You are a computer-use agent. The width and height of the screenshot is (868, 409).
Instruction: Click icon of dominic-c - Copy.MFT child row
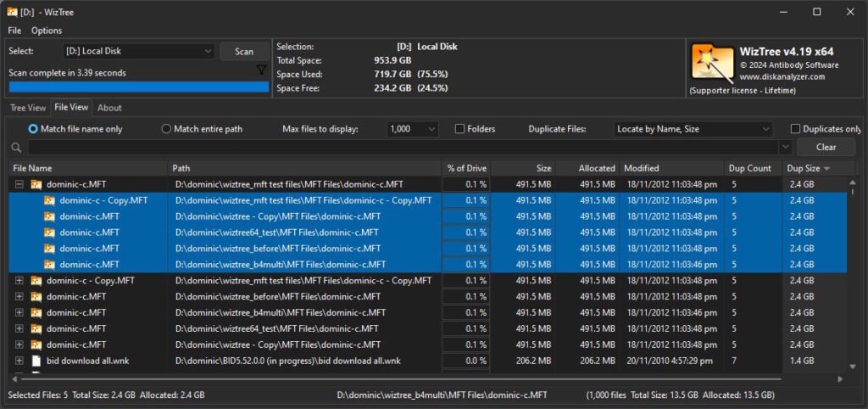(x=49, y=200)
